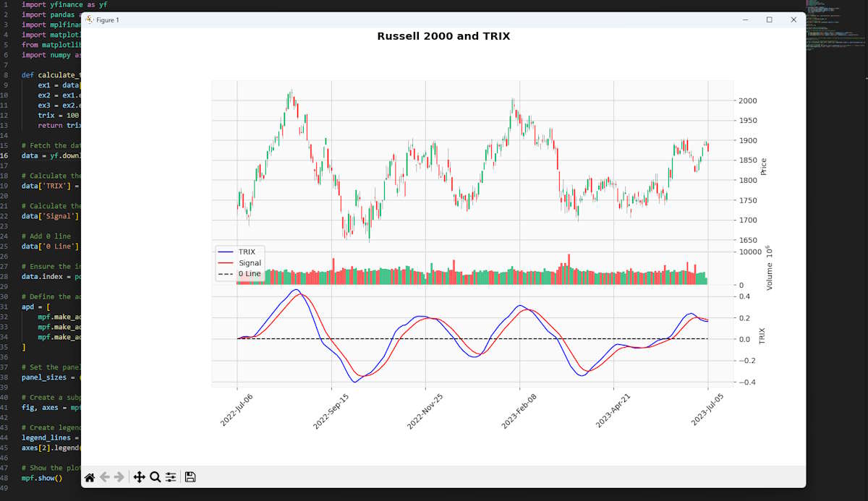Go back to the previous view

pos(105,476)
